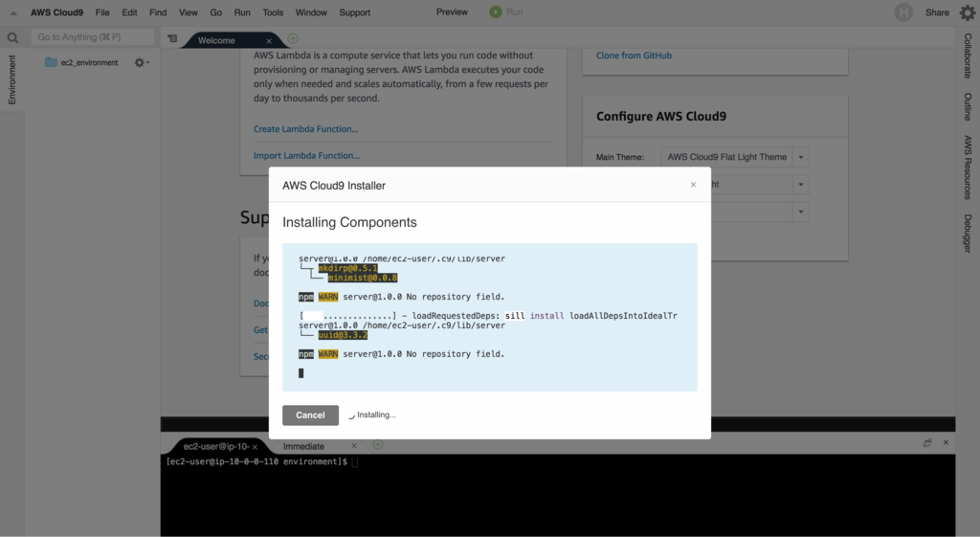The width and height of the screenshot is (980, 537).
Task: Select the ec2-user terminal tab
Action: 215,446
